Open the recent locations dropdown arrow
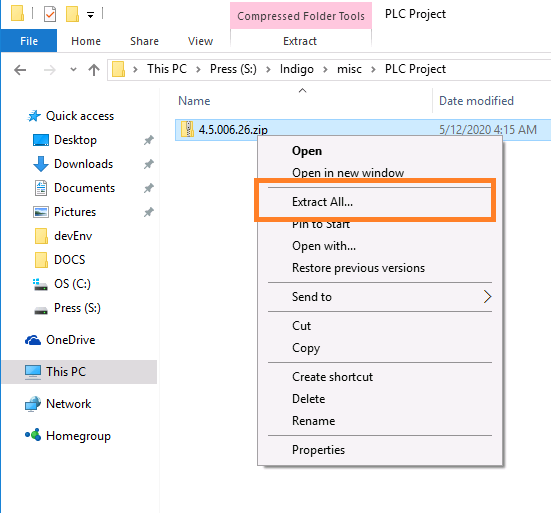 coord(73,70)
